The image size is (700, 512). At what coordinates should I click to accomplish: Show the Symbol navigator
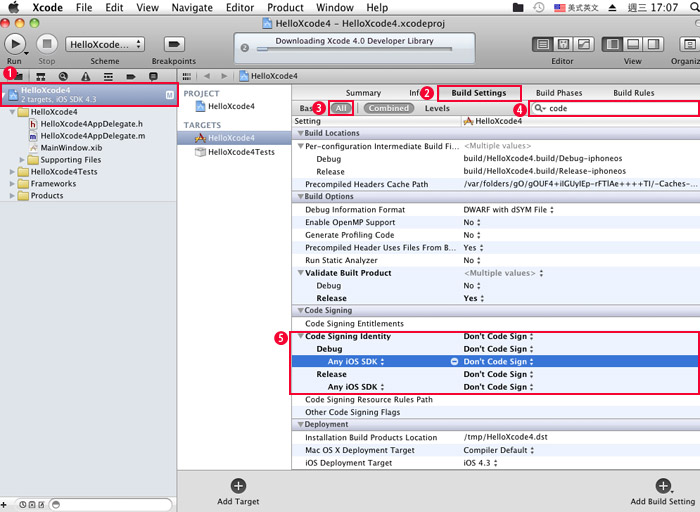tap(41, 77)
